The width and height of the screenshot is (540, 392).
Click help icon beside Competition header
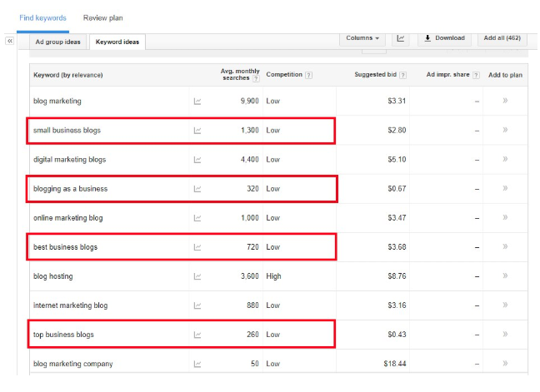pyautogui.click(x=309, y=75)
